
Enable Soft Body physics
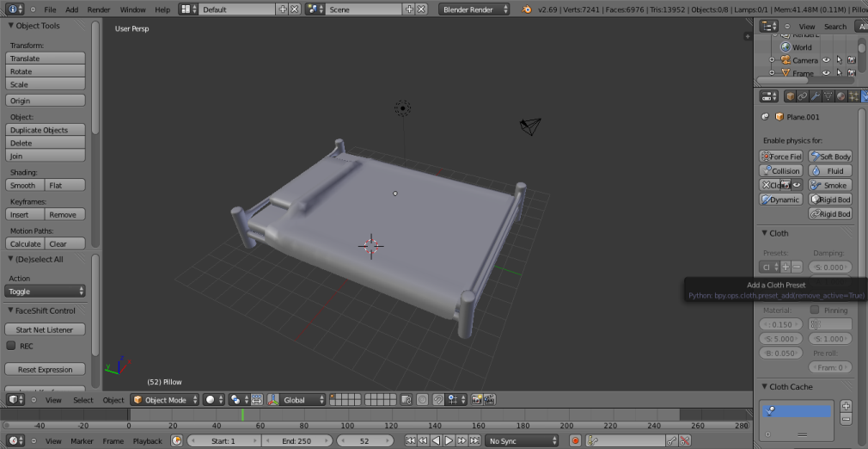pos(830,157)
